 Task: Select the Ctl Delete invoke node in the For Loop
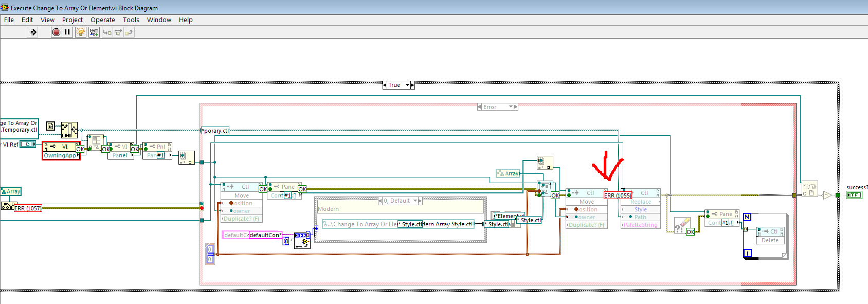770,236
